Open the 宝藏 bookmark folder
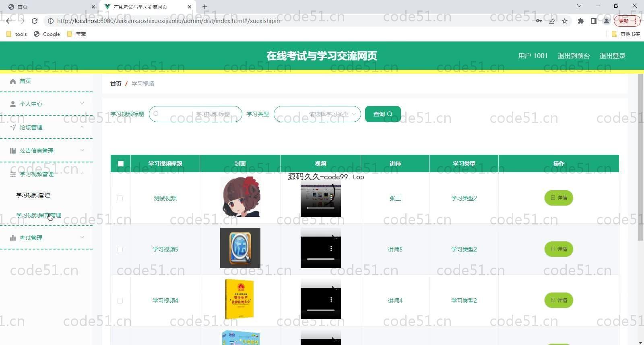644x345 pixels. point(76,34)
